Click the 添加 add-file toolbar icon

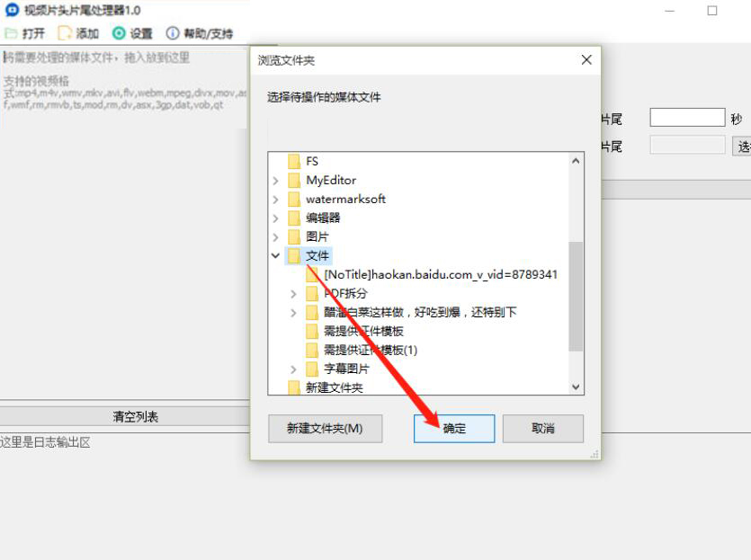(64, 33)
